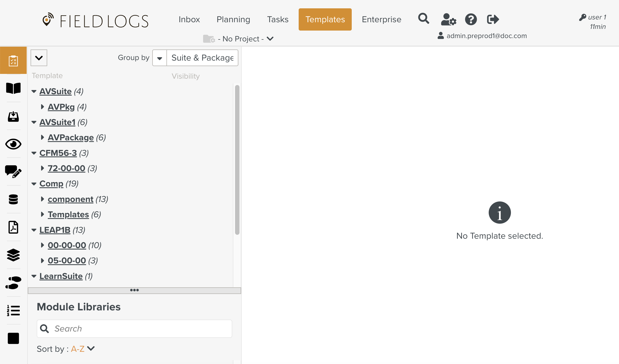Image resolution: width=619 pixels, height=364 pixels.
Task: Open the numbered list icon in sidebar
Action: click(13, 311)
